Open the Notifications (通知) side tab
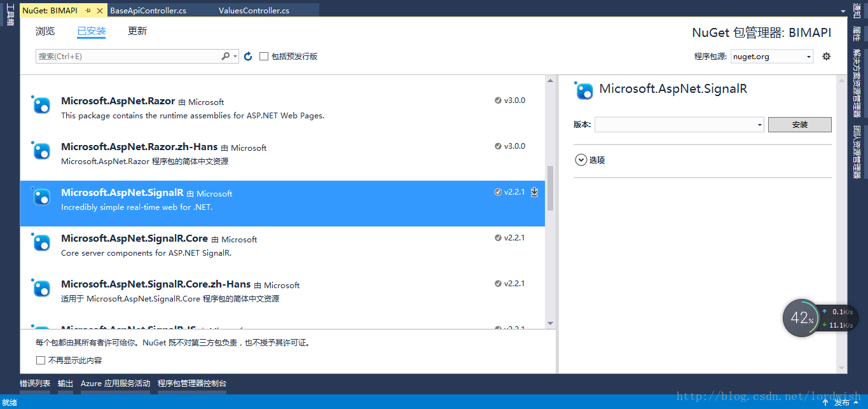 click(857, 11)
